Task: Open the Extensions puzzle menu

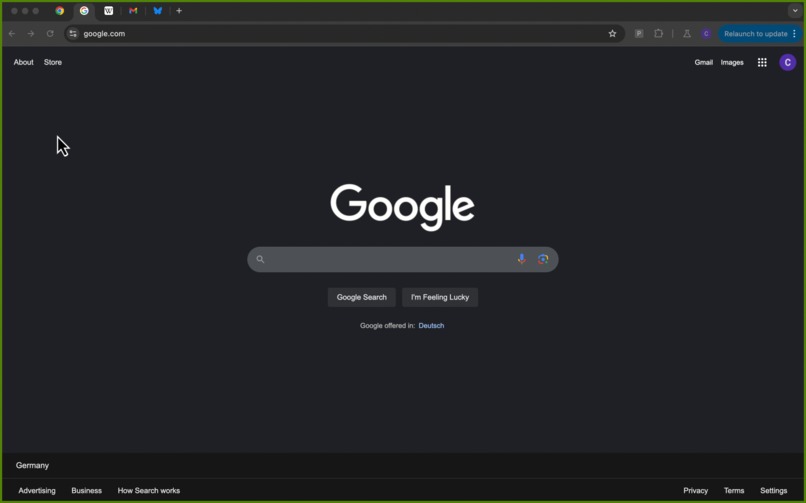Action: click(x=658, y=34)
